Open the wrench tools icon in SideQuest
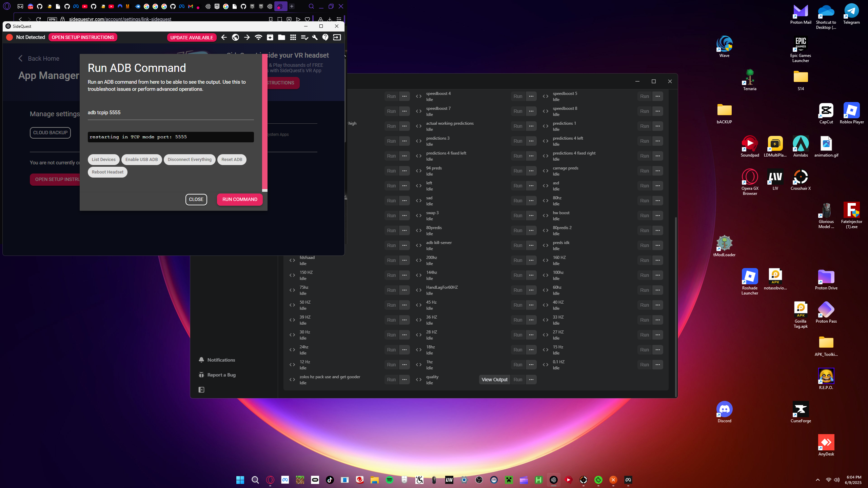This screenshot has height=488, width=868. pyautogui.click(x=315, y=37)
